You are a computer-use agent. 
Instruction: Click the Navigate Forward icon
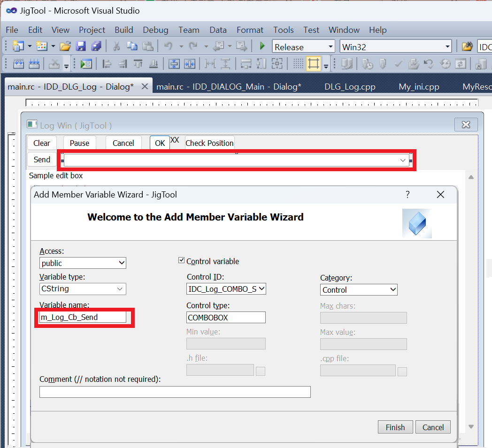tap(242, 46)
